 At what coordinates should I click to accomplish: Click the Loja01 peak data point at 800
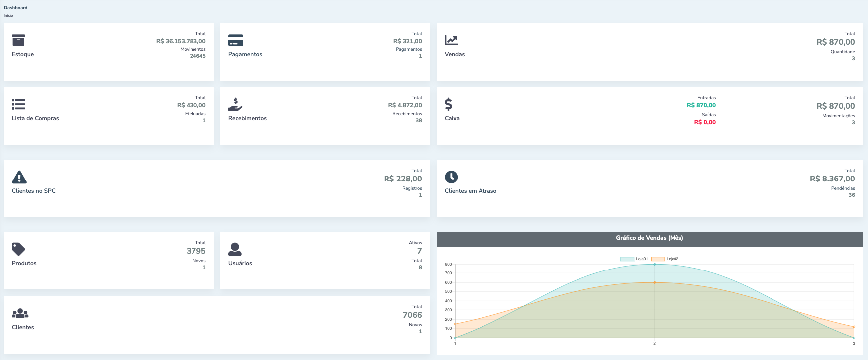[x=654, y=264]
